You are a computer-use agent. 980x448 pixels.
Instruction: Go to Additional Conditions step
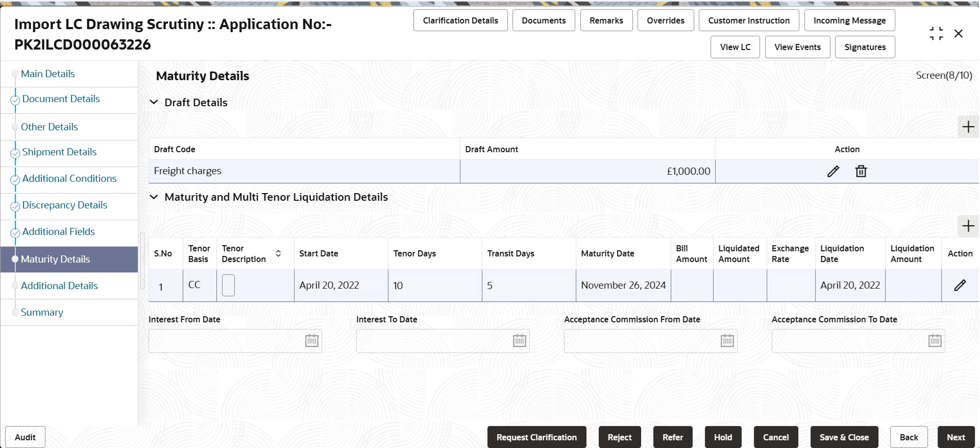pos(69,178)
